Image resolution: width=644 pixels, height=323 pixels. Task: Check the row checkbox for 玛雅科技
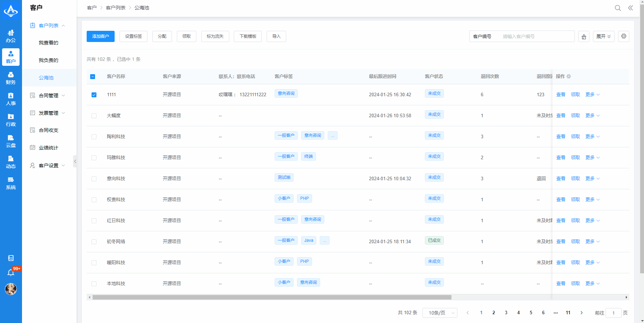[x=94, y=157]
